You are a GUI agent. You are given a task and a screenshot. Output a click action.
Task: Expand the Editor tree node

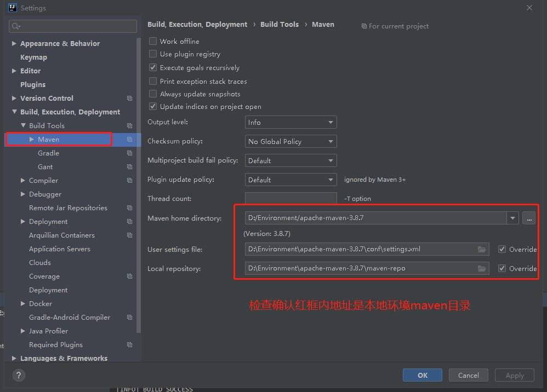[14, 71]
